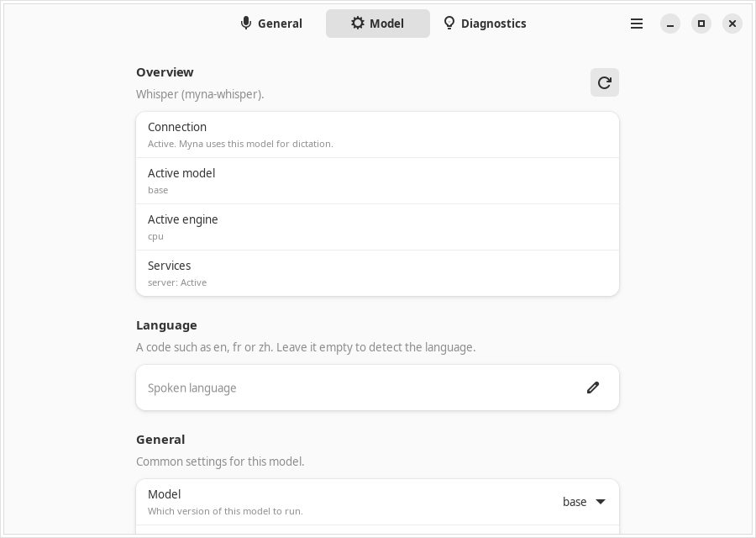Image resolution: width=756 pixels, height=538 pixels.
Task: Select the Services row
Action: (x=377, y=273)
